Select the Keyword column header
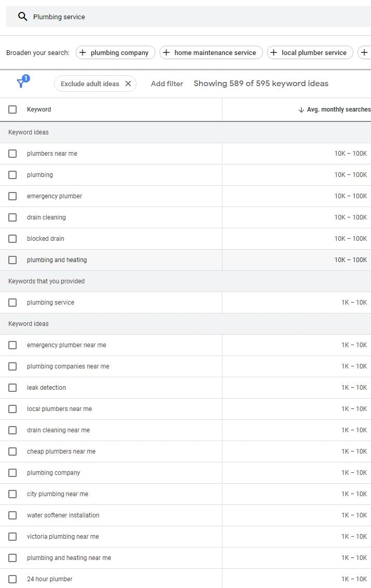 point(38,110)
